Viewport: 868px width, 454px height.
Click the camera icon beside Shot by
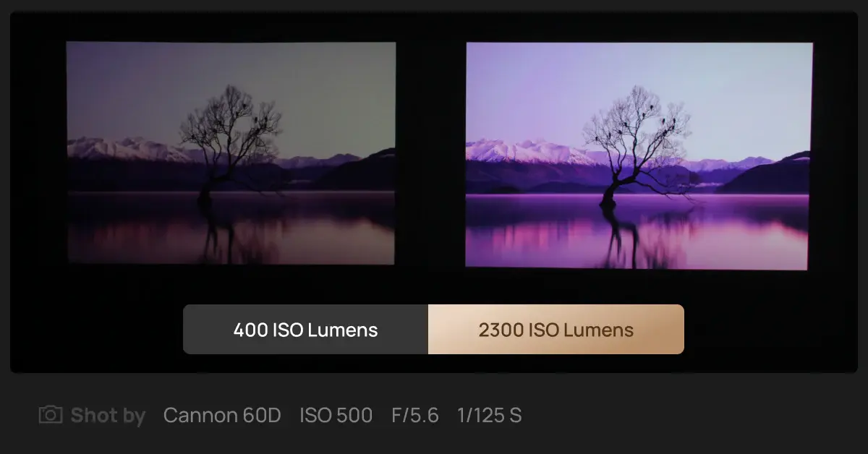51,414
